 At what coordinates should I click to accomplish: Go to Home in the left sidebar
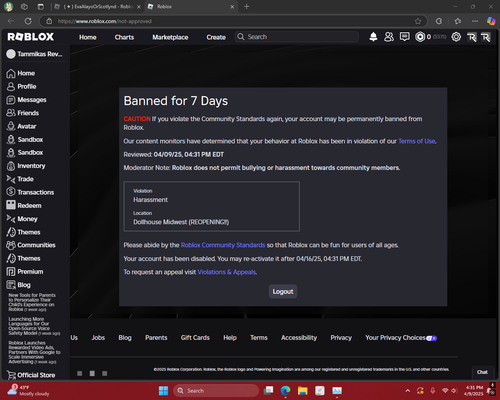point(21,73)
